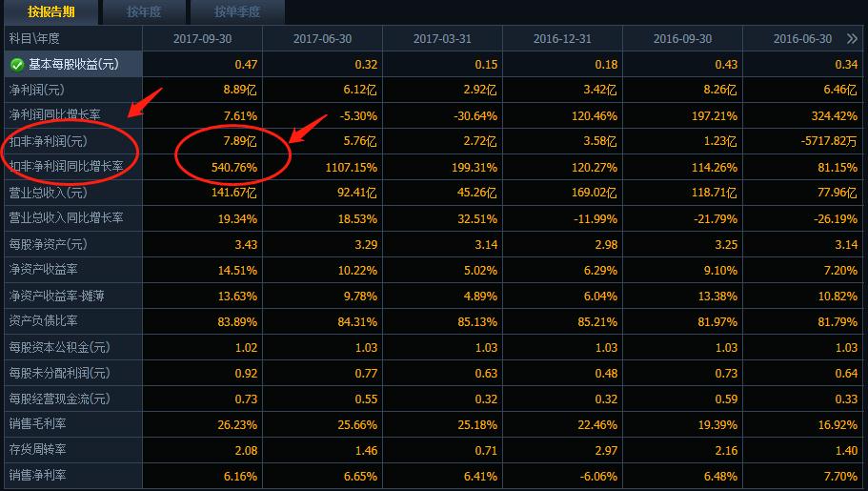Image resolution: width=868 pixels, height=491 pixels.
Task: Select the 净利润(元) row label
Action: click(36, 90)
